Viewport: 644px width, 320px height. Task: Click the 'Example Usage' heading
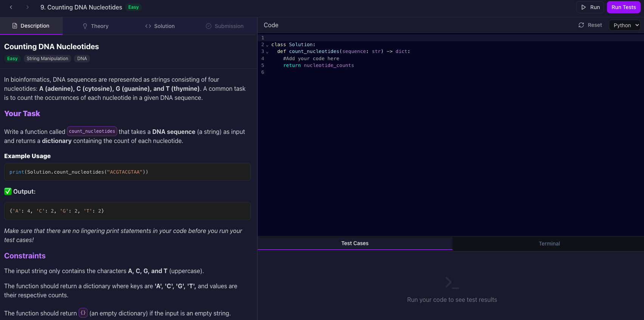point(27,156)
